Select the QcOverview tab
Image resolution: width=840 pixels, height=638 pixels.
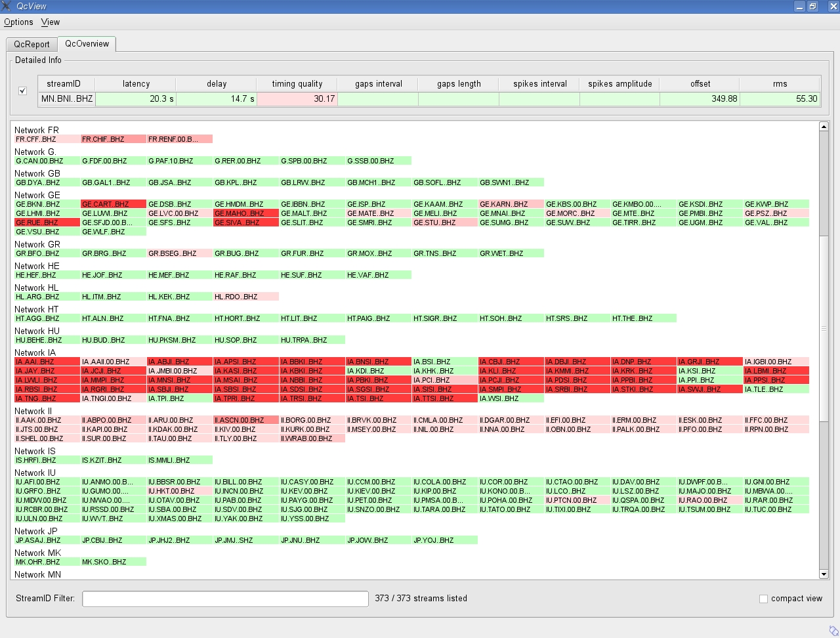(86, 44)
